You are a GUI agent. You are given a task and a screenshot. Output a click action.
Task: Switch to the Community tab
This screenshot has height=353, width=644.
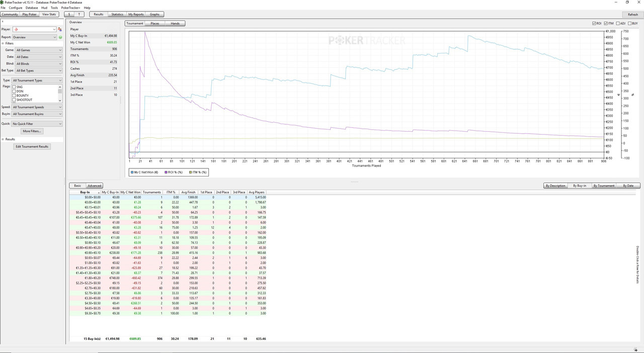tap(10, 15)
